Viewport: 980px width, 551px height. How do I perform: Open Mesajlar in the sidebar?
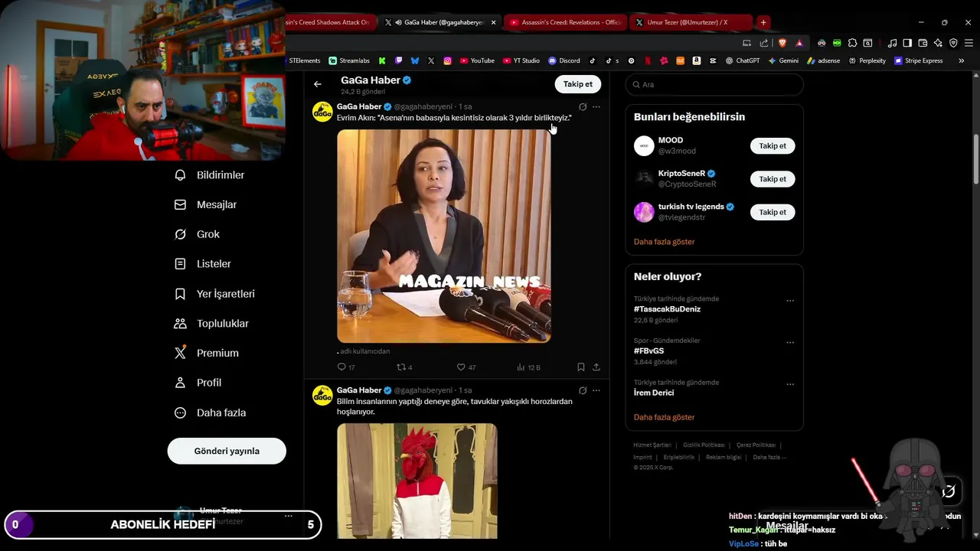click(x=206, y=205)
